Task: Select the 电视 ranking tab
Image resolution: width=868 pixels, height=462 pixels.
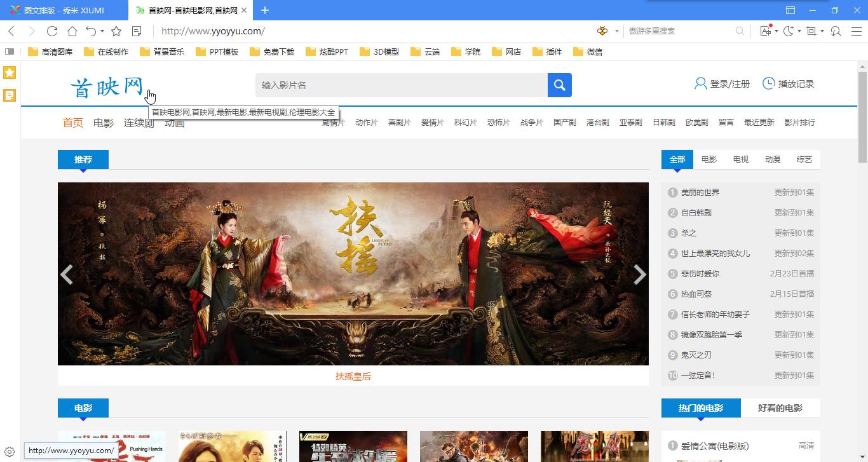Action: pos(741,160)
